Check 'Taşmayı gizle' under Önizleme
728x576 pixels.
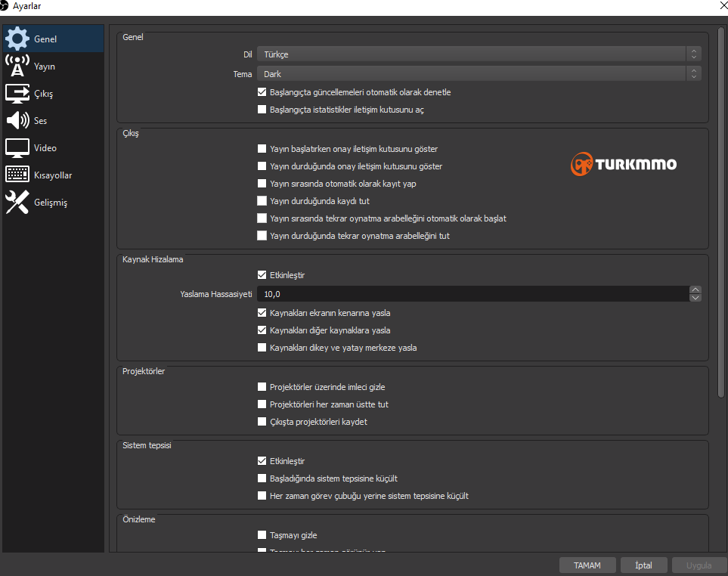(262, 534)
